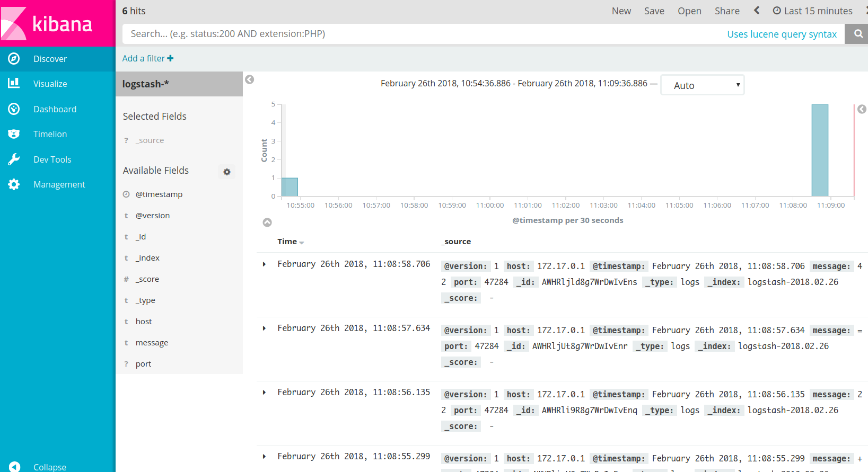868x472 pixels.
Task: Click the back chevron beside Share
Action: 757,11
